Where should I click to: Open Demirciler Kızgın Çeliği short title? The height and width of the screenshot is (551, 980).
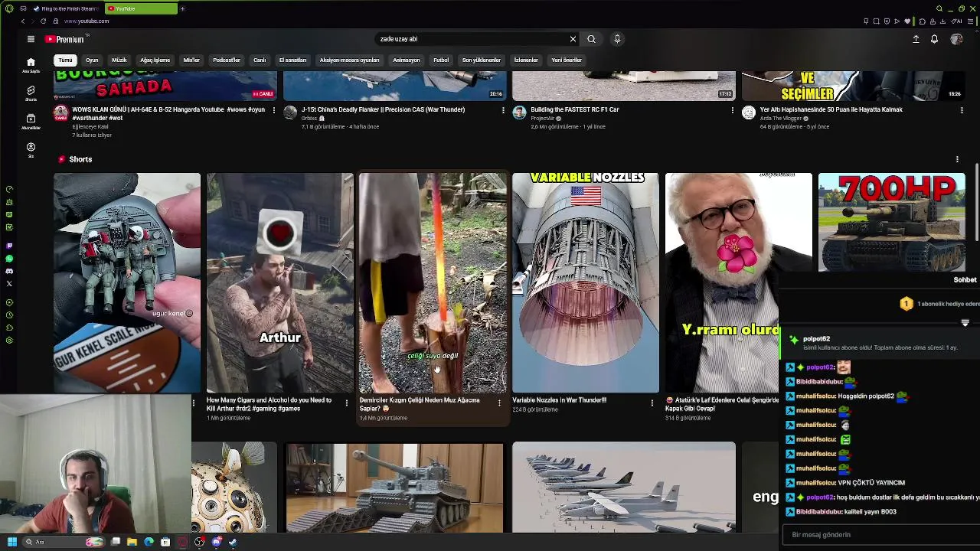coord(420,404)
